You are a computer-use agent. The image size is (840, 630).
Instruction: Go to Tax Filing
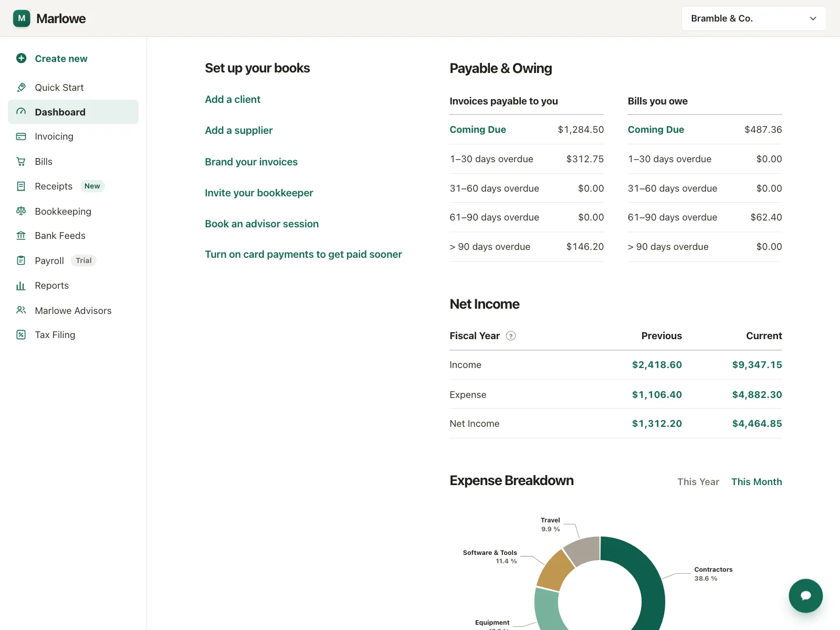point(73,335)
